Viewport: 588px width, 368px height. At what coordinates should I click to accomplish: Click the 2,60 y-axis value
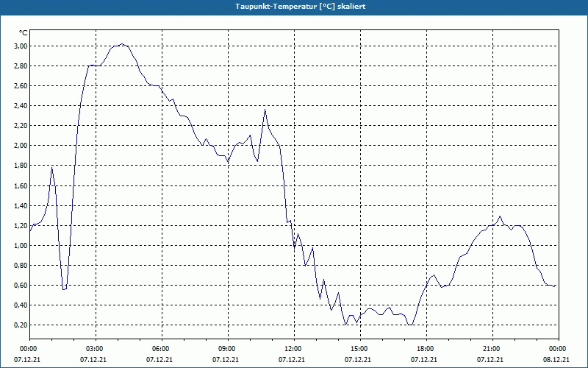click(21, 86)
